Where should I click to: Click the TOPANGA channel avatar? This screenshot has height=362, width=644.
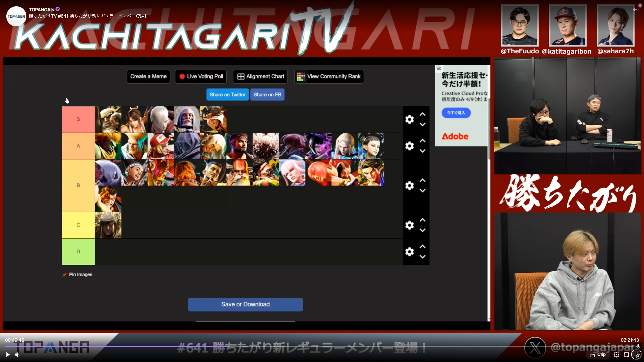tap(16, 16)
